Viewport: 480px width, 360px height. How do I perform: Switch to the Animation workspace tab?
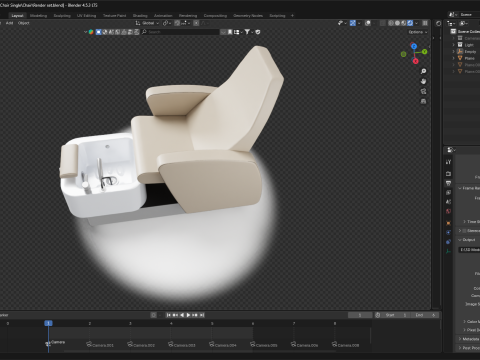tap(163, 16)
